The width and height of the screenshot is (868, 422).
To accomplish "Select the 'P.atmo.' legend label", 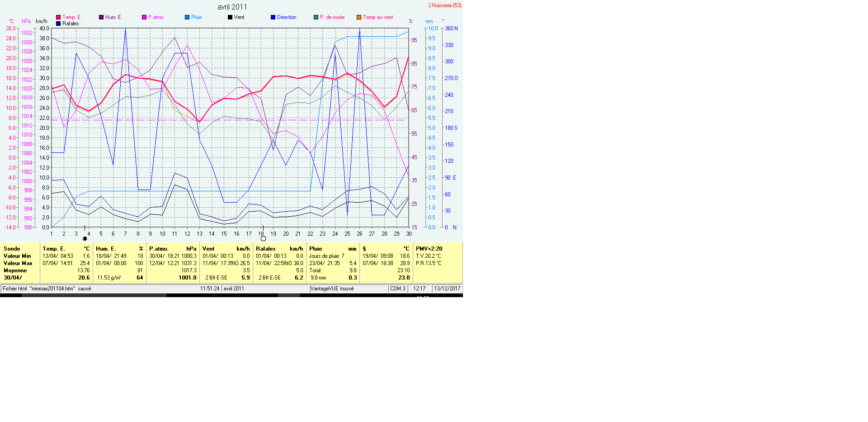I will [x=156, y=17].
